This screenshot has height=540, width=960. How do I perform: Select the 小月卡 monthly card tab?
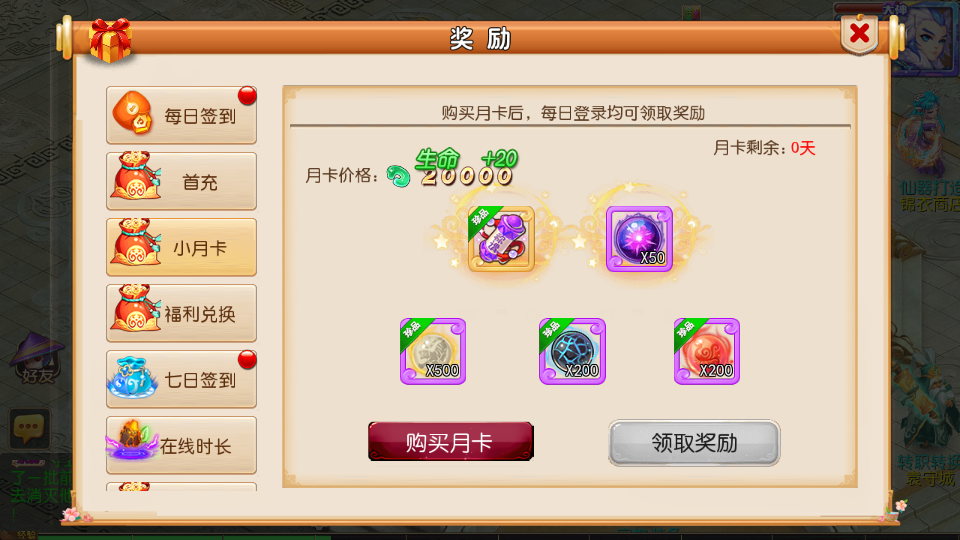181,247
